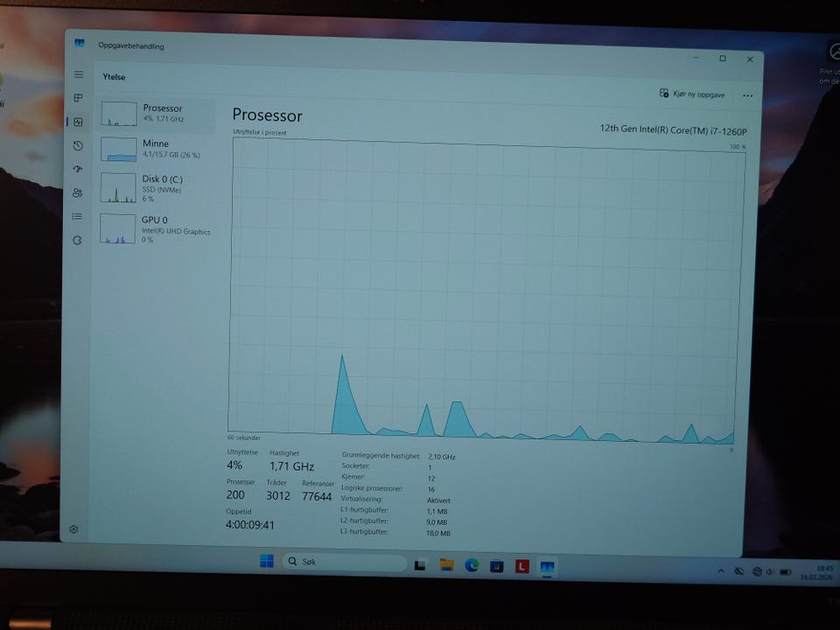
Task: Open the Users sidebar icon
Action: tap(77, 192)
